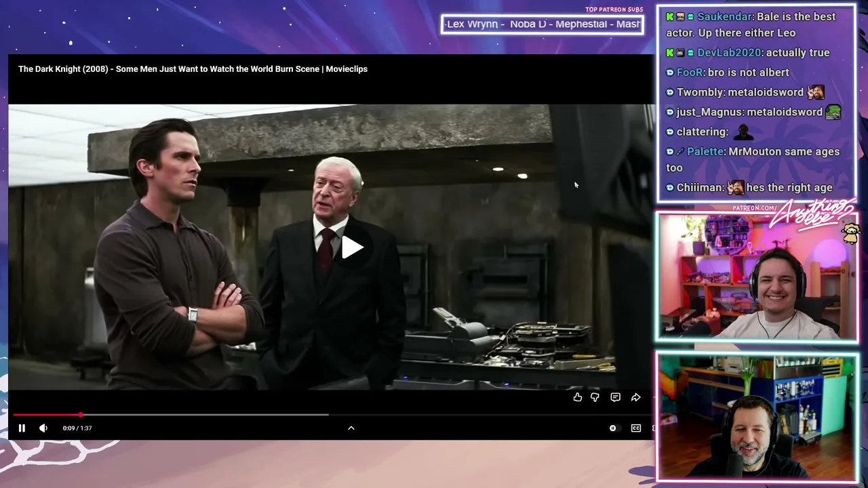The height and width of the screenshot is (488, 868).
Task: Click the TOP PATREON SUBS label
Action: pyautogui.click(x=614, y=9)
